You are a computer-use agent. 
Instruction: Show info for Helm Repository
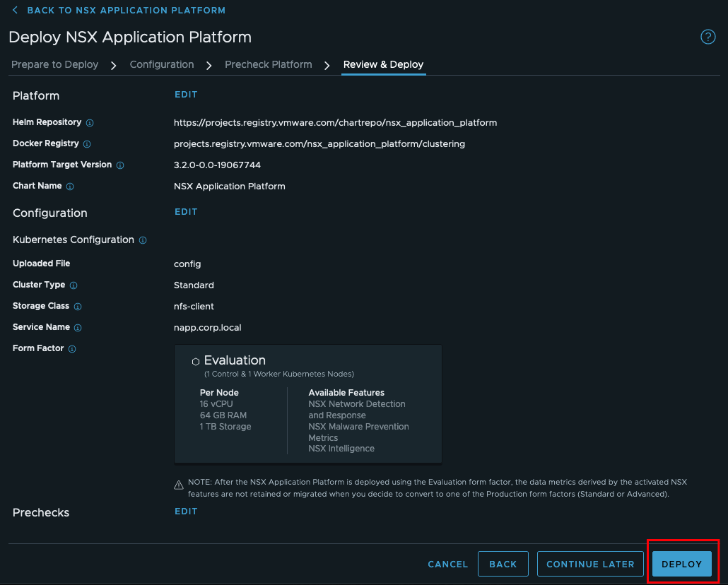90,123
